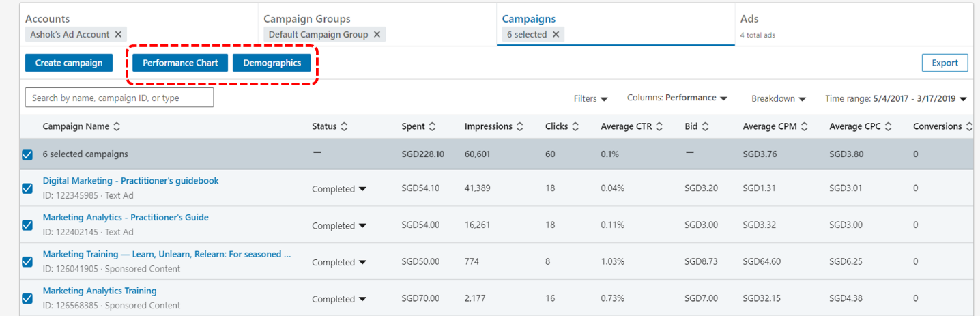
Task: Remove the Default Campaign Group filter chip
Action: point(377,34)
